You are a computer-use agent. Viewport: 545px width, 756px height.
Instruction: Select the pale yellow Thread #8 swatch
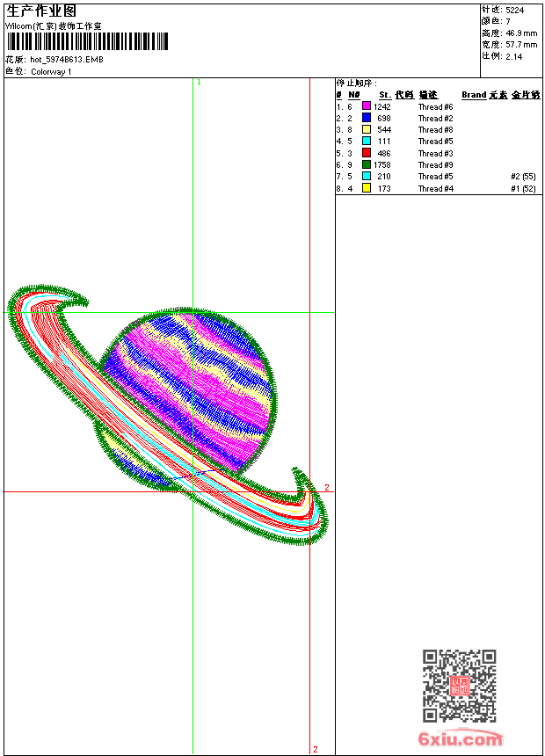tap(367, 129)
